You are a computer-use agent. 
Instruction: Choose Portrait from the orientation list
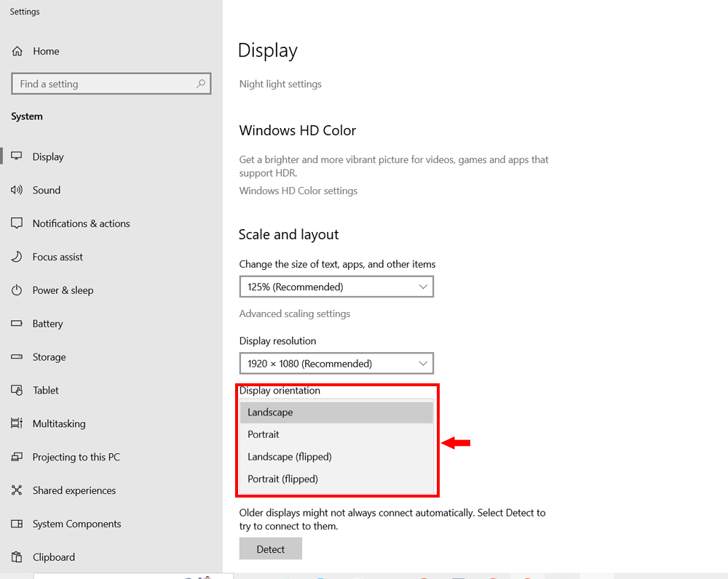coord(264,434)
